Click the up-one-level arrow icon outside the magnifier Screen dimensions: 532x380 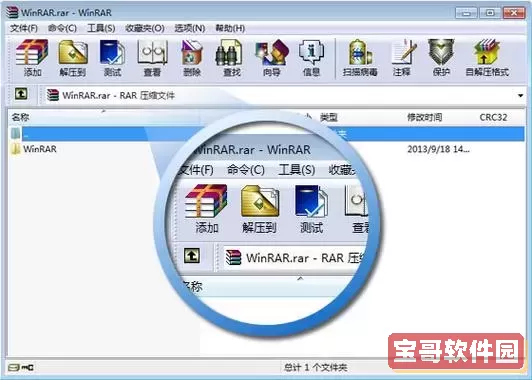point(21,94)
